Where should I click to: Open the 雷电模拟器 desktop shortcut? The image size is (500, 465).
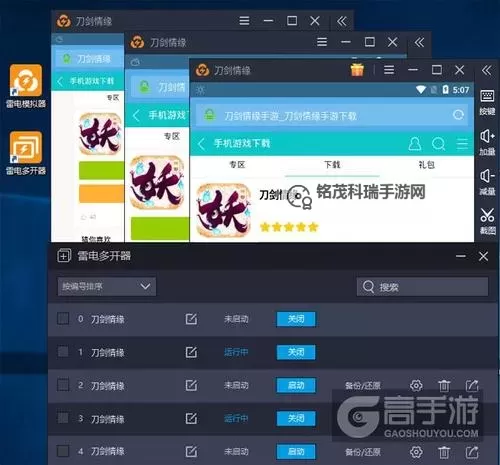(26, 86)
